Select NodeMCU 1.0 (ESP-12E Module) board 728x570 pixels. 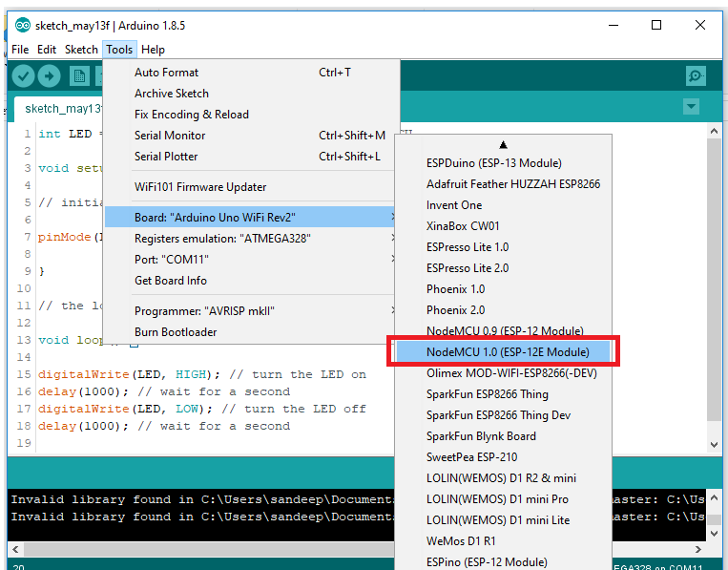click(x=503, y=351)
